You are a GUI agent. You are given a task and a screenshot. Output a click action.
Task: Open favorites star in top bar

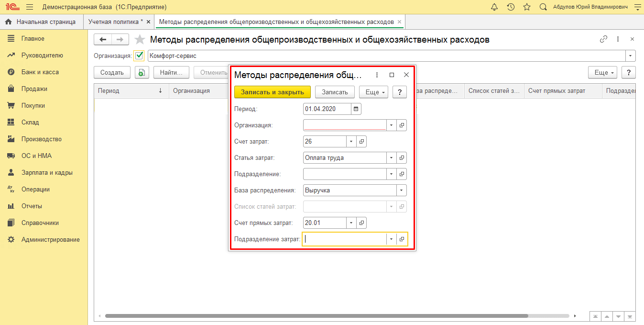(x=527, y=7)
